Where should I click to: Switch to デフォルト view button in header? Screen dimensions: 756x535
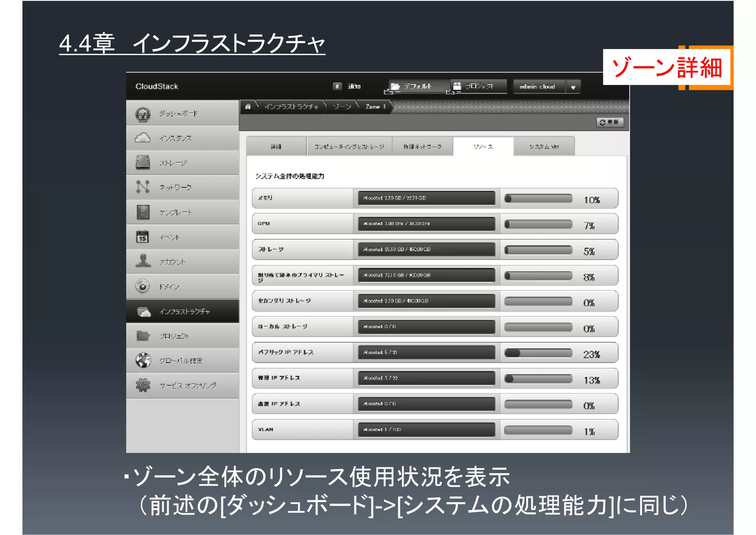point(419,86)
